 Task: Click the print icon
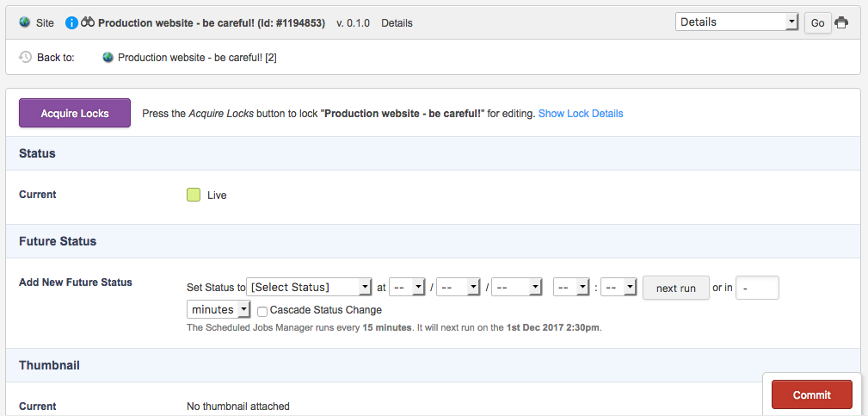point(841,22)
